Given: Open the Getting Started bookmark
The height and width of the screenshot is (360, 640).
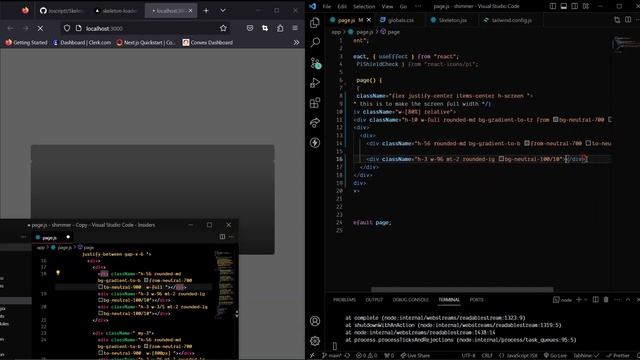Looking at the screenshot, I should click(26, 42).
